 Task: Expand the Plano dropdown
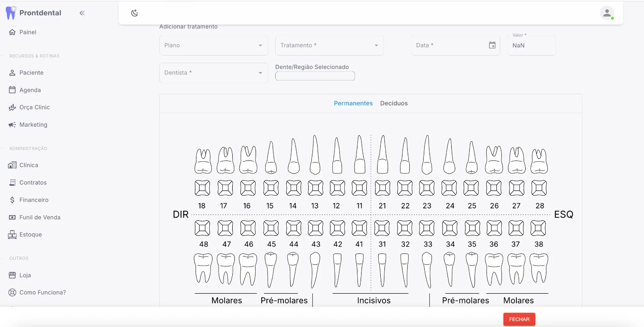(x=214, y=45)
